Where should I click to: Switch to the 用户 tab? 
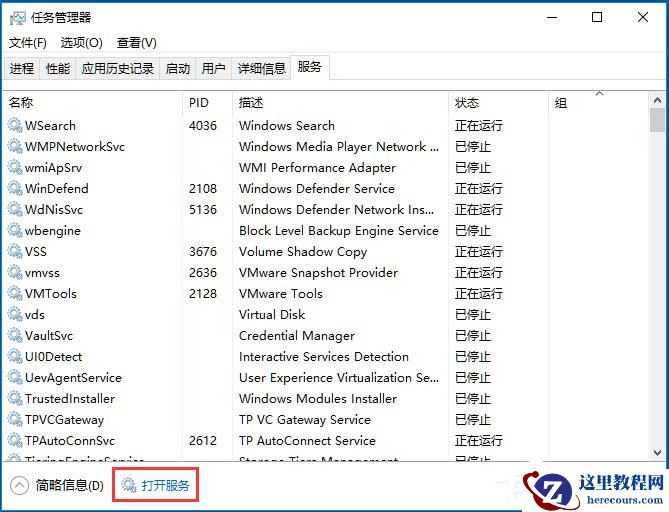[x=213, y=68]
